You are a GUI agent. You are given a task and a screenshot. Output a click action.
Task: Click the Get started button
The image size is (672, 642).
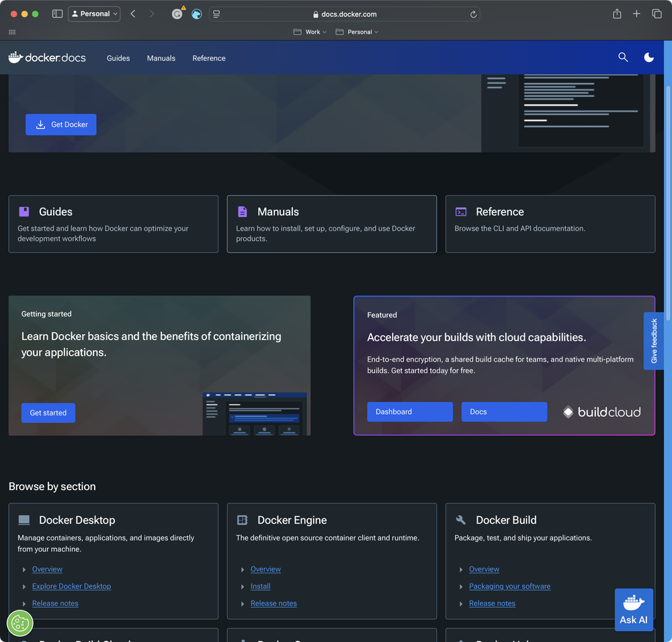click(x=48, y=413)
